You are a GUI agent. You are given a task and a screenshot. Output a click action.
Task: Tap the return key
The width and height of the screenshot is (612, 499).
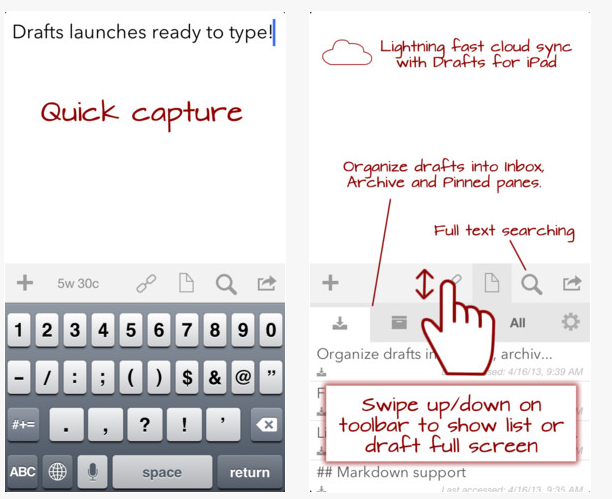pos(250,472)
